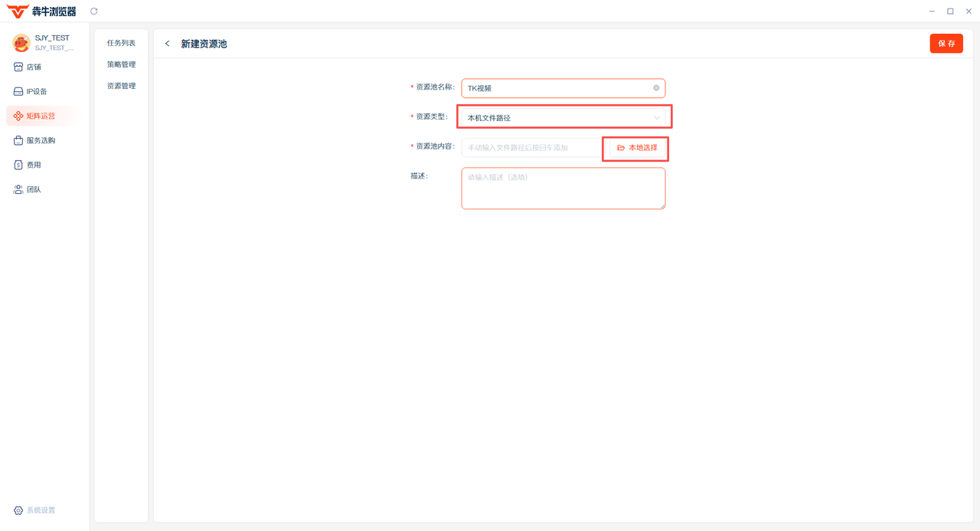Navigate to 团队 team page
Viewport: 980px width, 531px height.
pos(34,190)
